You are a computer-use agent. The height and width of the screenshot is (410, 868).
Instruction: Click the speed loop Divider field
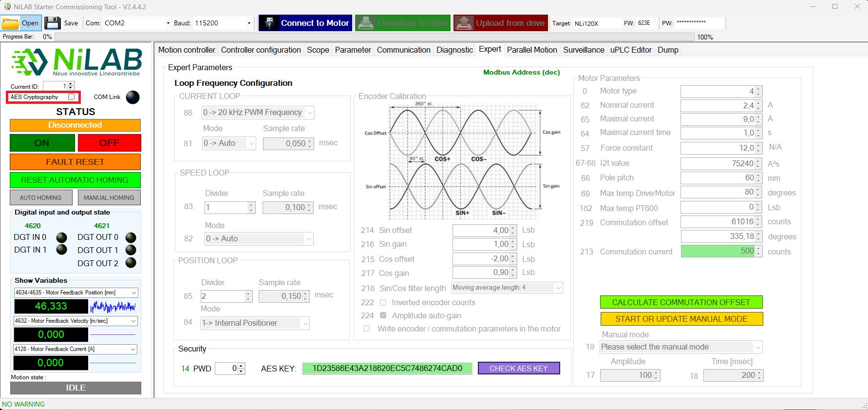pos(229,208)
